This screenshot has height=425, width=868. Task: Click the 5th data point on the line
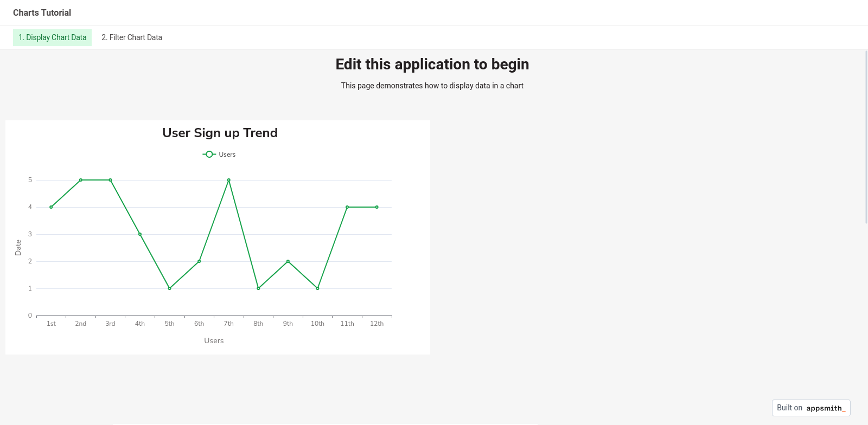170,288
